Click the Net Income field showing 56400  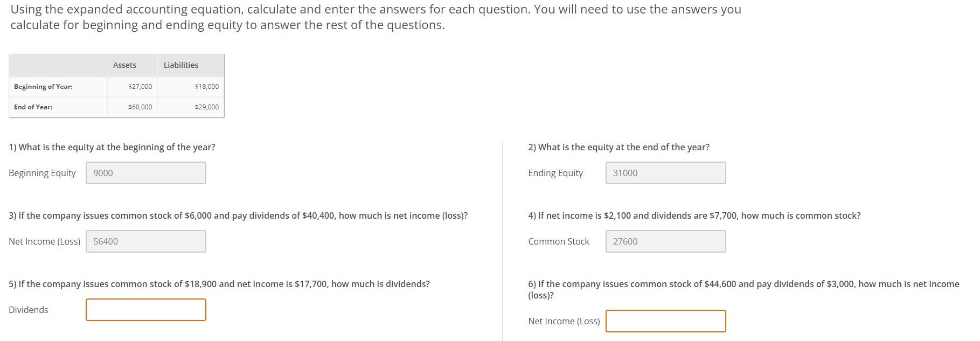[x=145, y=241]
